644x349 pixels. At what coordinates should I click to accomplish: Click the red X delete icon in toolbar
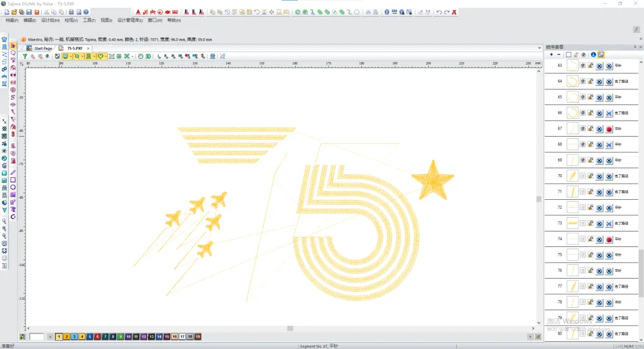tap(454, 12)
